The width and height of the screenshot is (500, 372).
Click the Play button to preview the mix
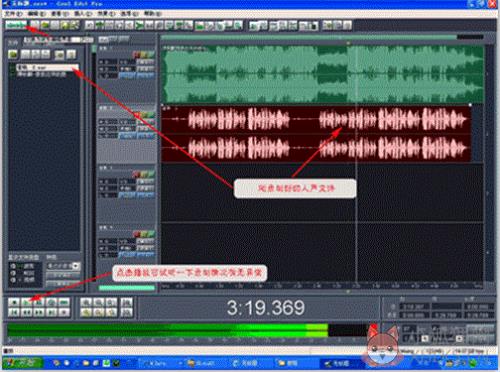tap(26, 302)
